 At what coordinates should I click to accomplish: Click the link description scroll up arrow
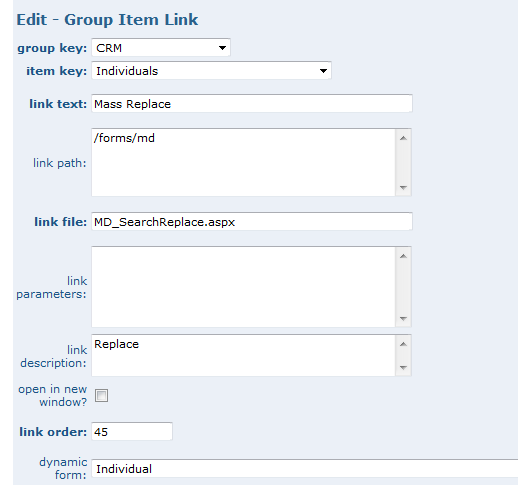pos(403,344)
